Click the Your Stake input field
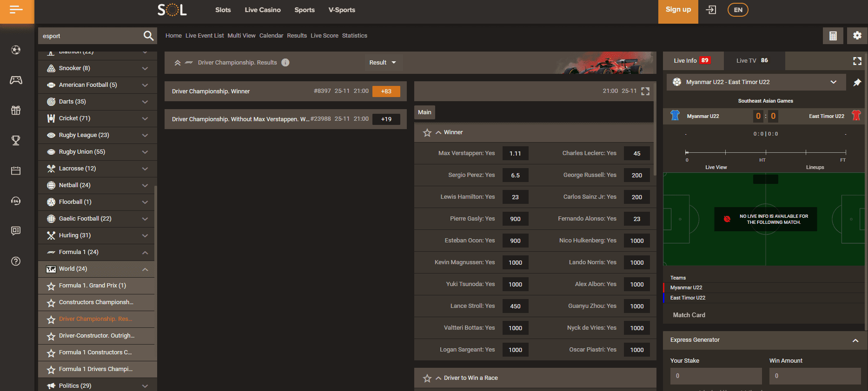 [x=716, y=376]
